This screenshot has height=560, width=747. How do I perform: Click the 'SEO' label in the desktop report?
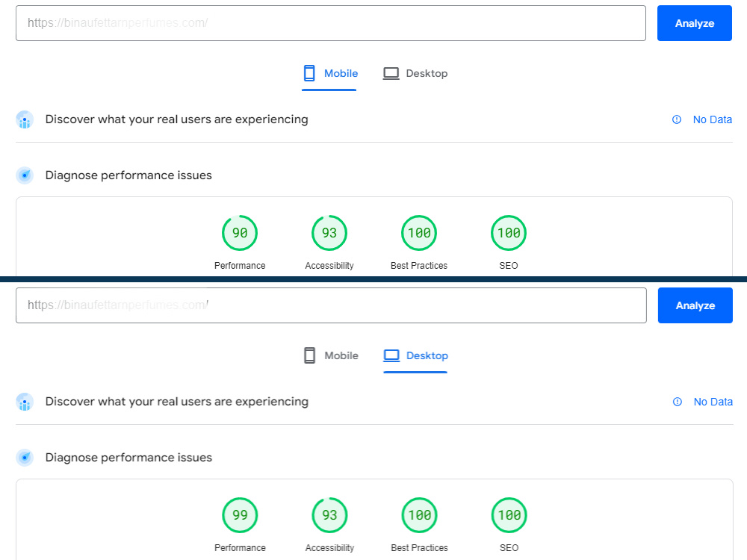point(509,548)
